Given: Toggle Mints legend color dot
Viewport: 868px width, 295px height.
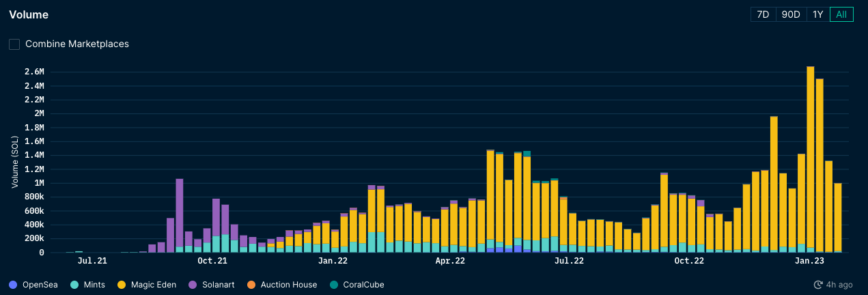Looking at the screenshot, I should click(x=75, y=285).
